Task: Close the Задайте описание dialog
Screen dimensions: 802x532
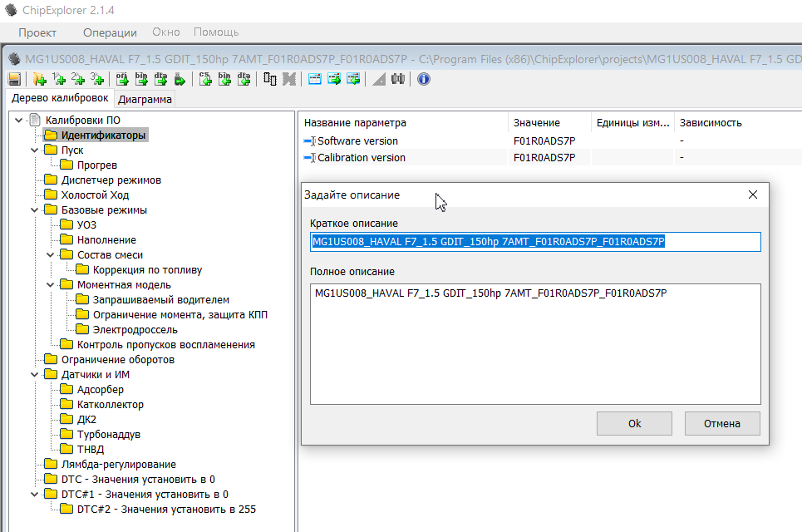Action: point(753,195)
